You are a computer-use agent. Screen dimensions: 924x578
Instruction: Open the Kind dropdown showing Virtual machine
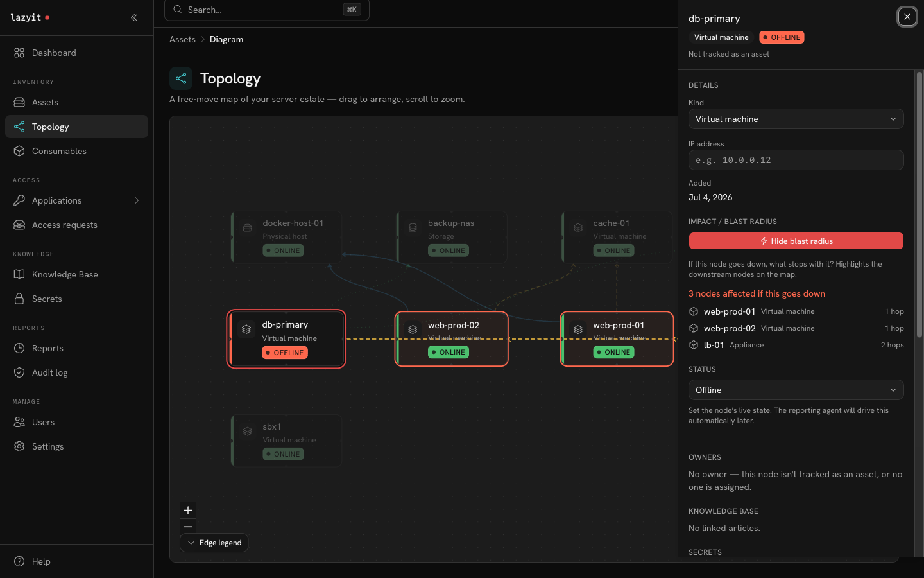pos(796,119)
